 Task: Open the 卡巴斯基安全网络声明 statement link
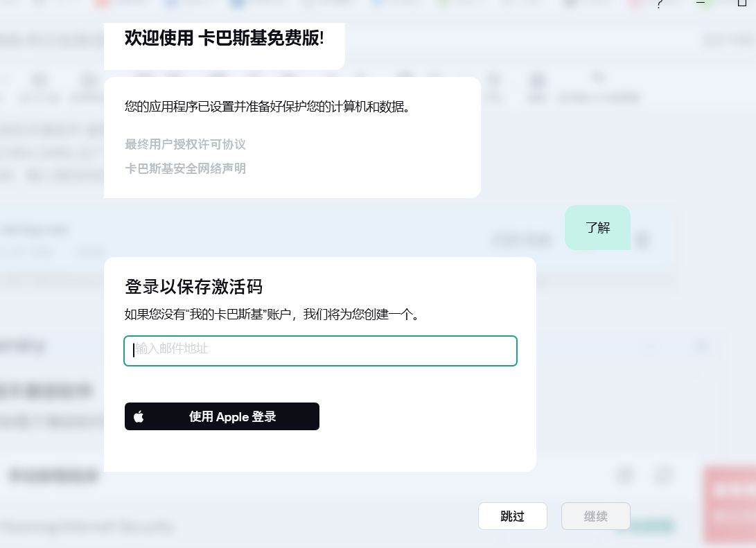(x=185, y=168)
